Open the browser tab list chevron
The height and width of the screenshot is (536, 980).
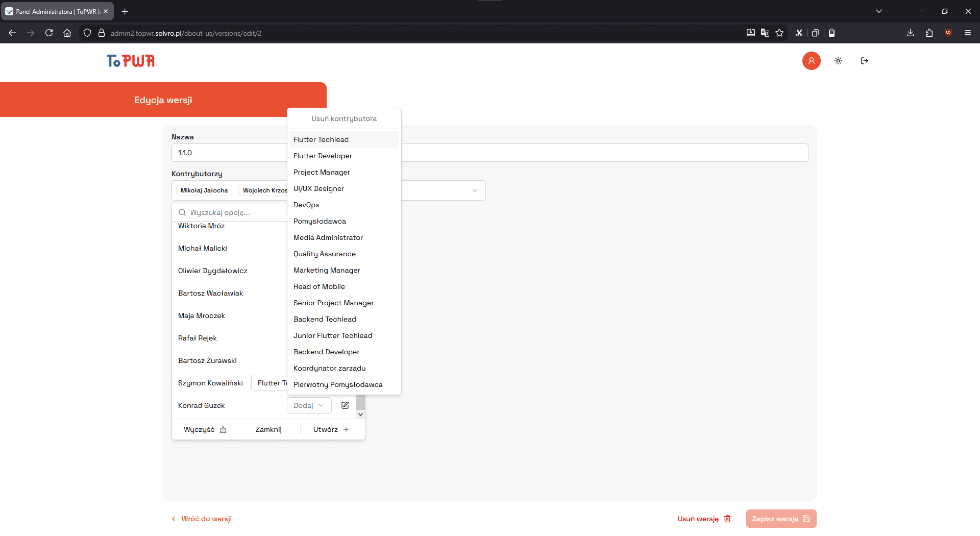pyautogui.click(x=879, y=11)
